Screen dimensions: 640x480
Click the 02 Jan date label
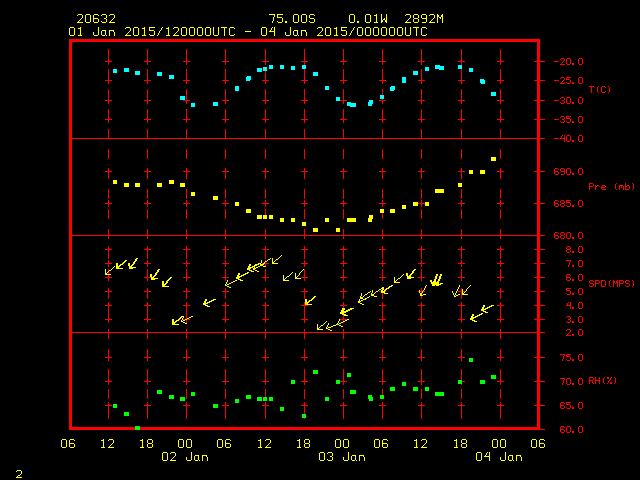point(185,457)
